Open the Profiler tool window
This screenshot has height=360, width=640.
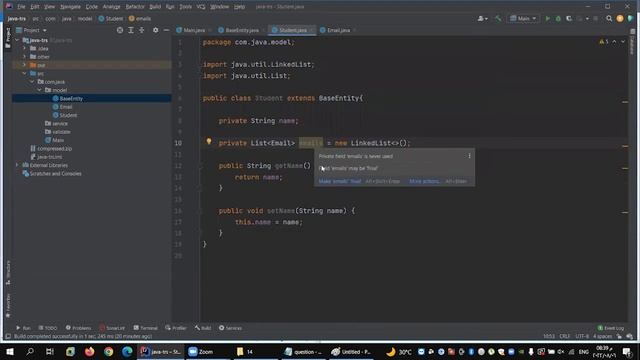[x=176, y=328]
